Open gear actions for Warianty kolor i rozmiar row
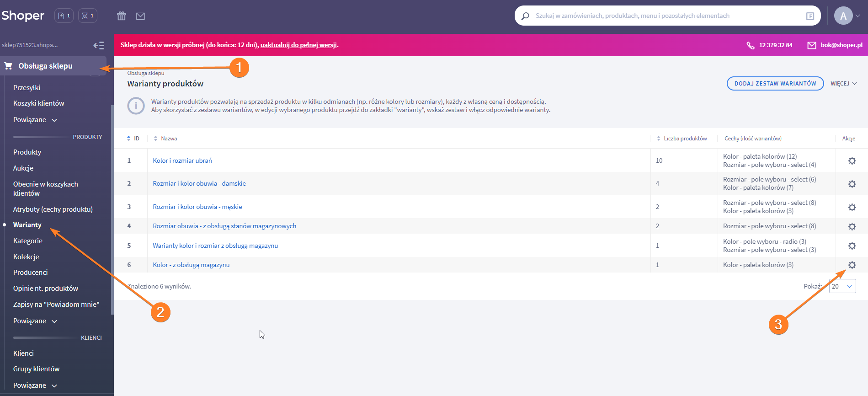The image size is (868, 396). (x=852, y=246)
